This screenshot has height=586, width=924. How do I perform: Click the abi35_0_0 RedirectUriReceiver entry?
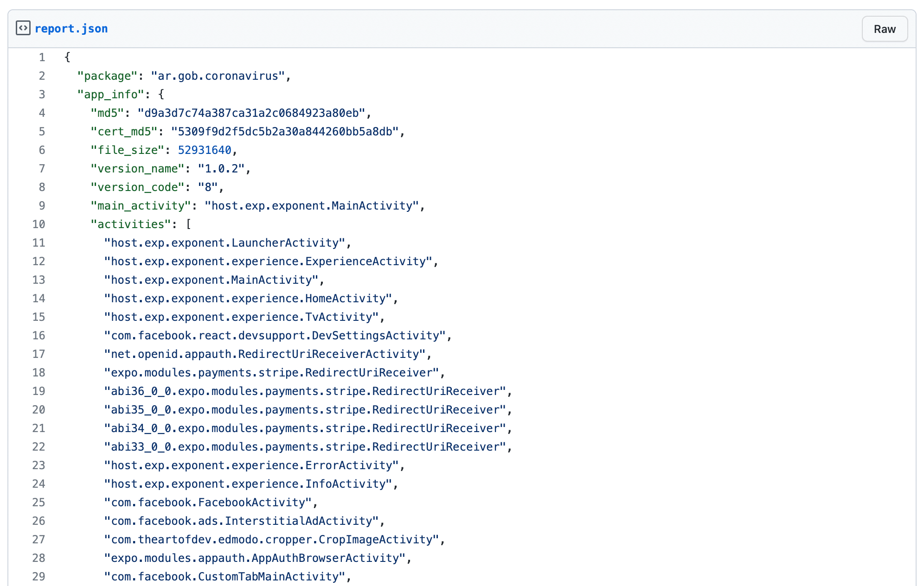point(305,410)
